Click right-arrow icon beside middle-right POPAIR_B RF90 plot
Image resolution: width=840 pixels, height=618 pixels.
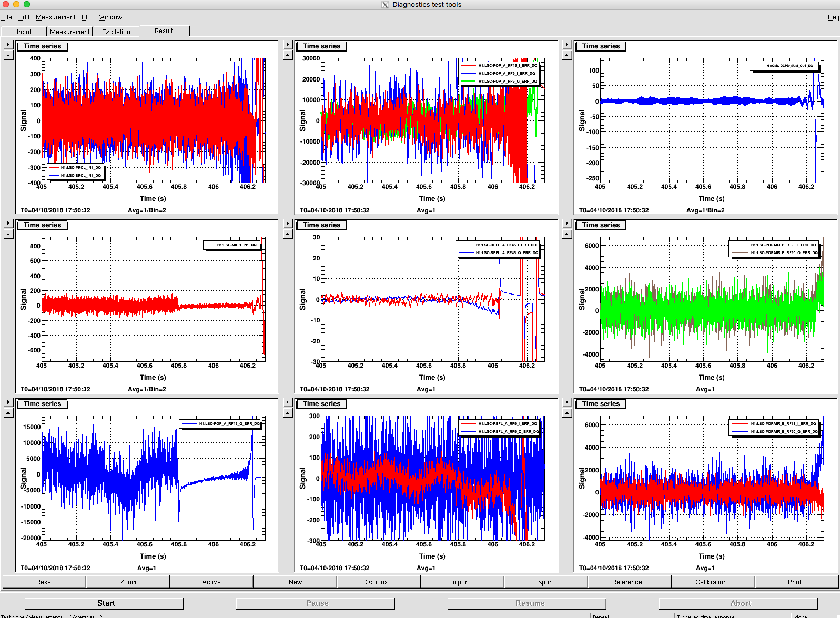(x=567, y=224)
